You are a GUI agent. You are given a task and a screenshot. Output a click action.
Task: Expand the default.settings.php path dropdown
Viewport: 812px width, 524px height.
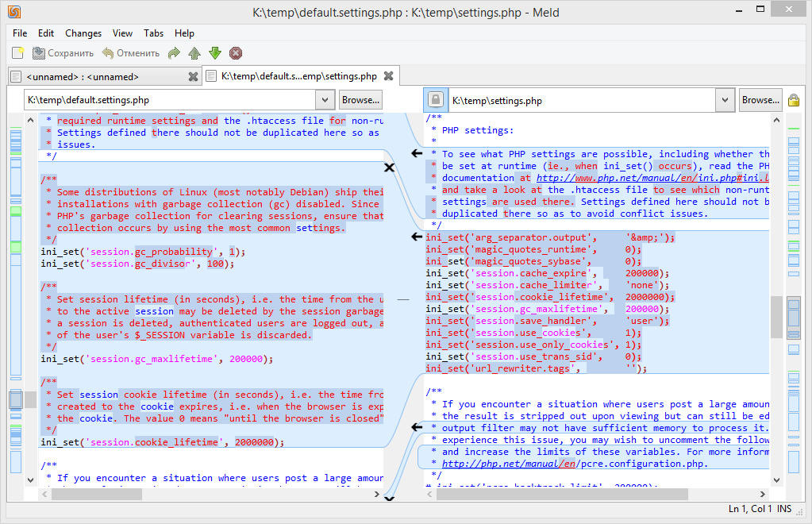tap(325, 100)
